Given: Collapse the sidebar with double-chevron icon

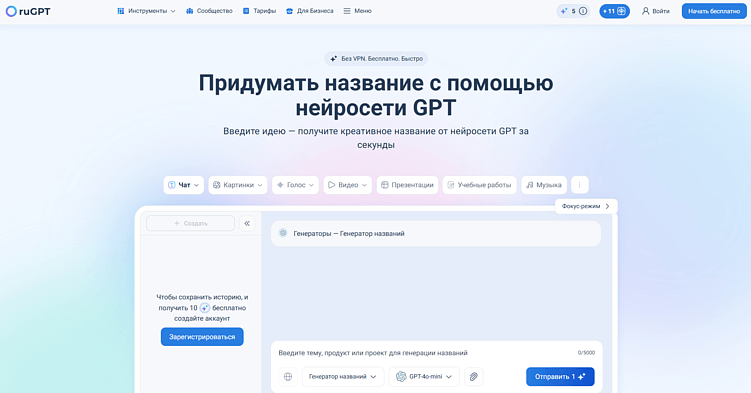Looking at the screenshot, I should [x=247, y=224].
